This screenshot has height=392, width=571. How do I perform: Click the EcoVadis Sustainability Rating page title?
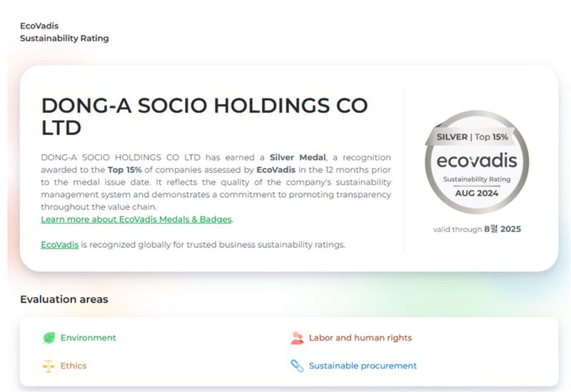(x=64, y=32)
